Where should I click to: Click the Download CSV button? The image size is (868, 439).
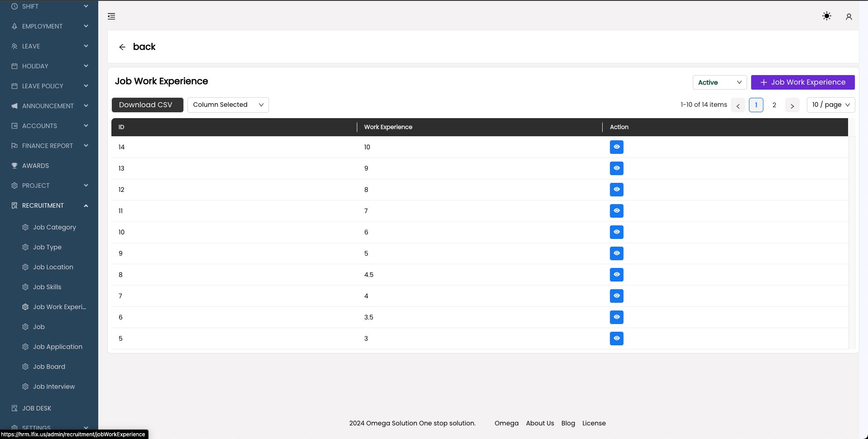(x=147, y=105)
